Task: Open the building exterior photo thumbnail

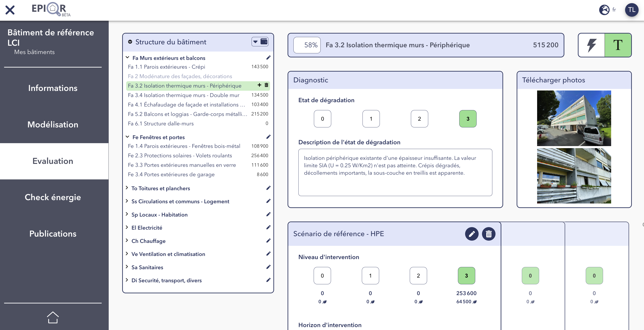Action: [574, 118]
